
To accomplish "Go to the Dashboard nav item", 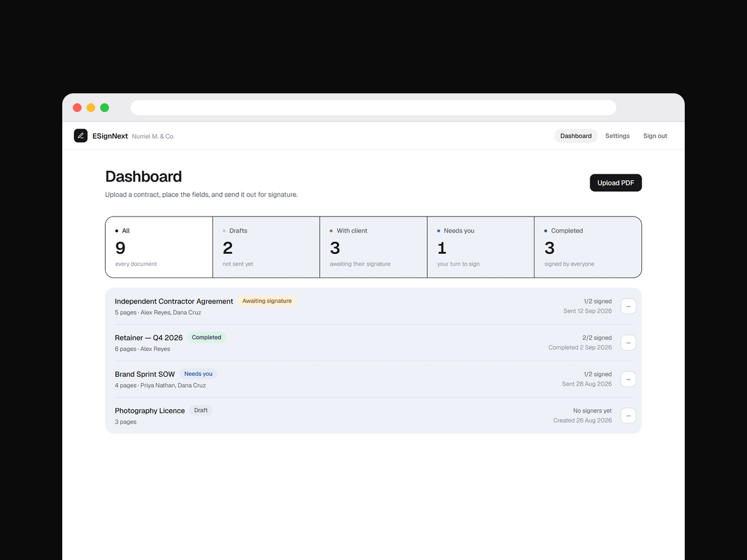I will pyautogui.click(x=576, y=136).
